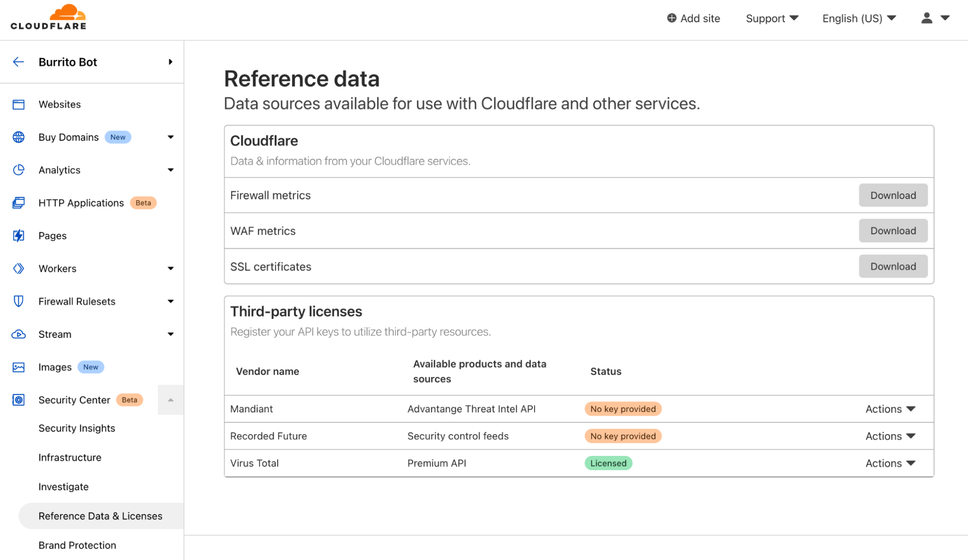Click the Mandiant vendor name

[x=251, y=409]
